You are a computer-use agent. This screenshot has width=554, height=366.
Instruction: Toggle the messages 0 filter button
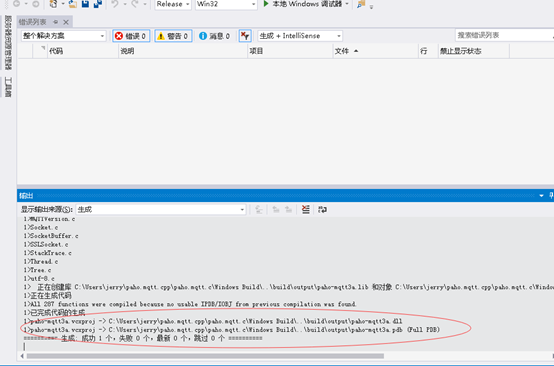pos(214,36)
